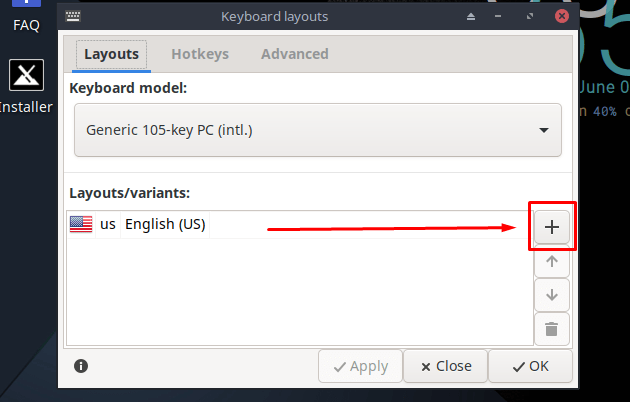Expand the Keyboard model dropdown arrow
Viewport: 630px width, 402px height.
pyautogui.click(x=544, y=130)
